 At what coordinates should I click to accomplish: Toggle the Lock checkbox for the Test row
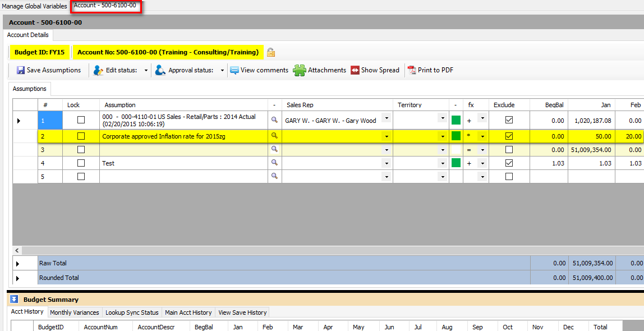(x=81, y=163)
